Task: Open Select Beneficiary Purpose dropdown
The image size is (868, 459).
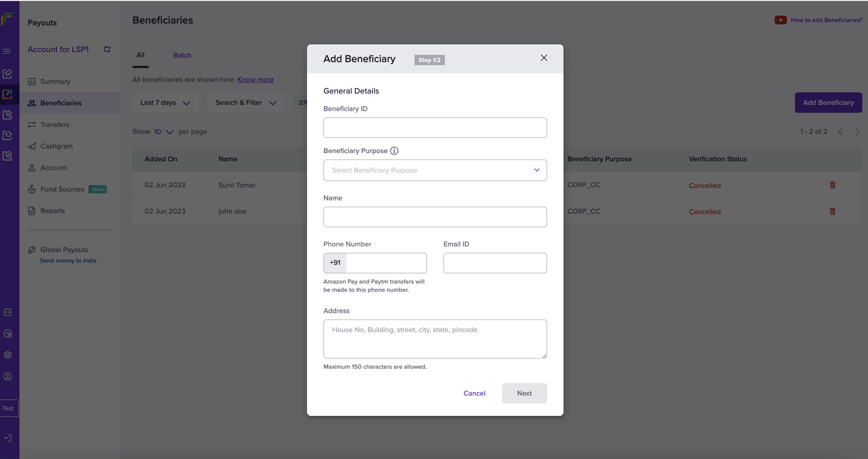Action: pyautogui.click(x=435, y=171)
